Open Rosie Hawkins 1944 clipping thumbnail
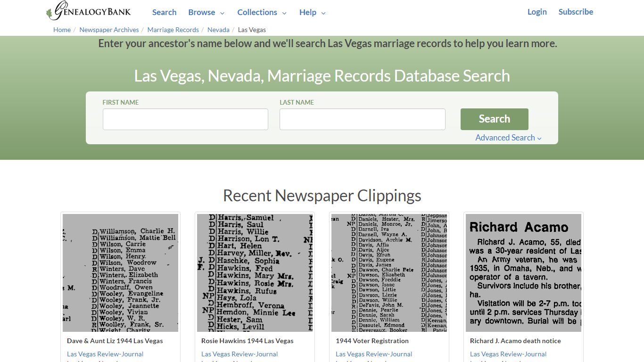The image size is (644, 362). click(x=255, y=273)
